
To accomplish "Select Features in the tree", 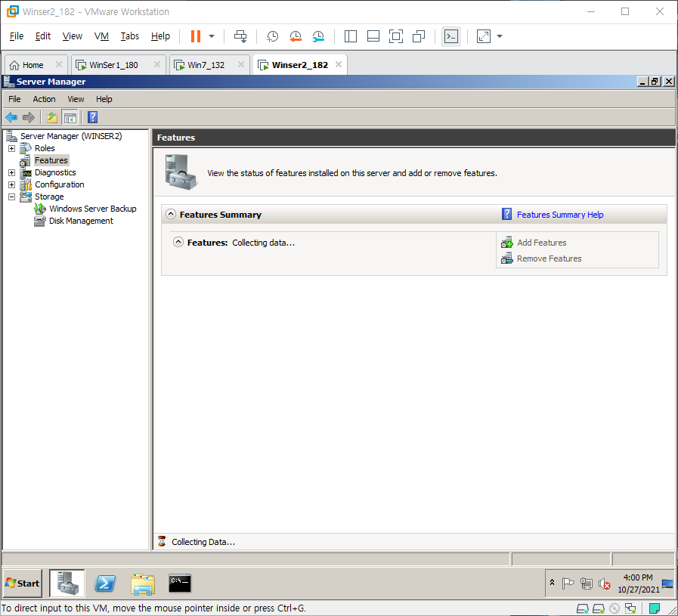I will (51, 160).
